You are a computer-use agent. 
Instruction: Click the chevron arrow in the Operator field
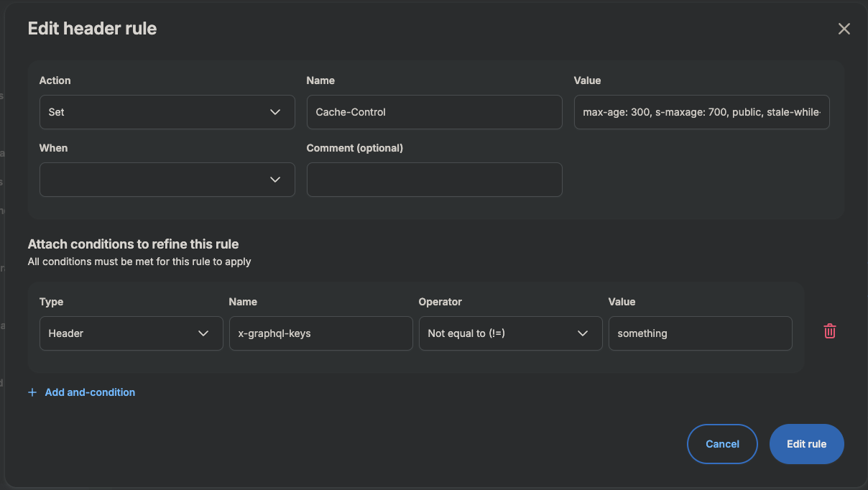click(x=583, y=333)
